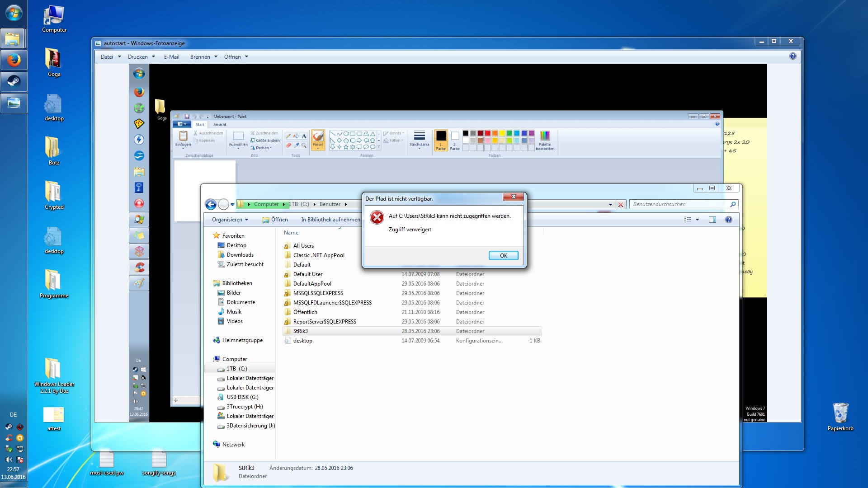Open the Papierkorb desktop icon
868x488 pixels.
(840, 413)
